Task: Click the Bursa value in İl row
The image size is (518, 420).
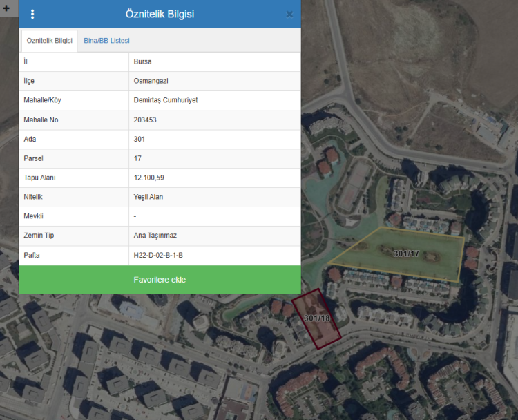Action: 142,61
